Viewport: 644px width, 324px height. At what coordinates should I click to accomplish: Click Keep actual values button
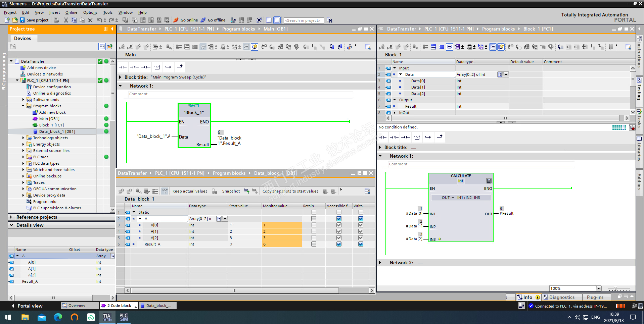tap(189, 191)
